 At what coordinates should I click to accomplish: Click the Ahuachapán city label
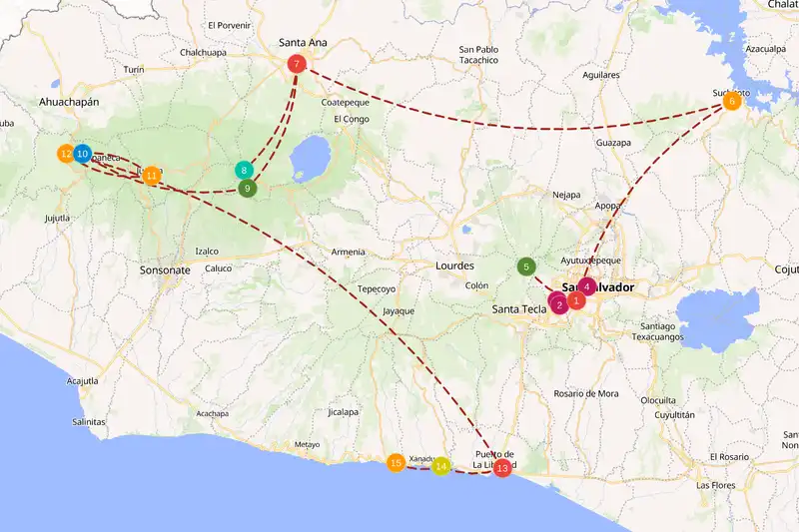pyautogui.click(x=69, y=102)
